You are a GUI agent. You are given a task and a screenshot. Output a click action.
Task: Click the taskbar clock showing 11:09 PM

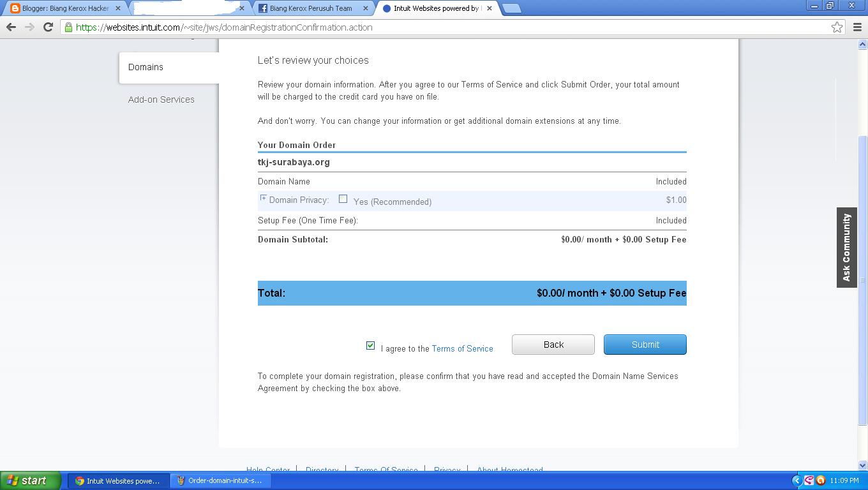(x=844, y=480)
